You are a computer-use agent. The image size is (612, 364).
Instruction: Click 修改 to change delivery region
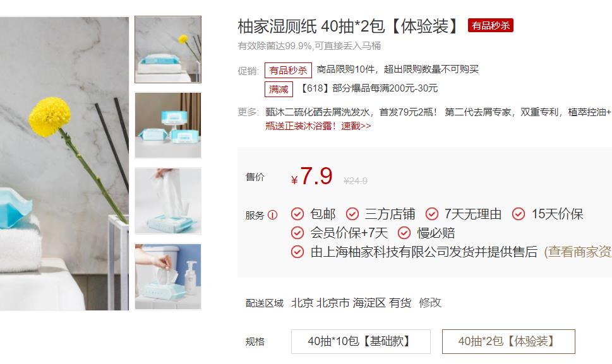coord(430,303)
